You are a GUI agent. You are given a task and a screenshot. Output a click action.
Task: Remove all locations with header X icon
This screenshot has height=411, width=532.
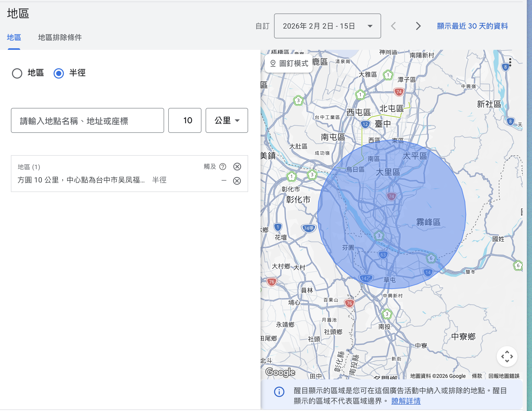237,167
